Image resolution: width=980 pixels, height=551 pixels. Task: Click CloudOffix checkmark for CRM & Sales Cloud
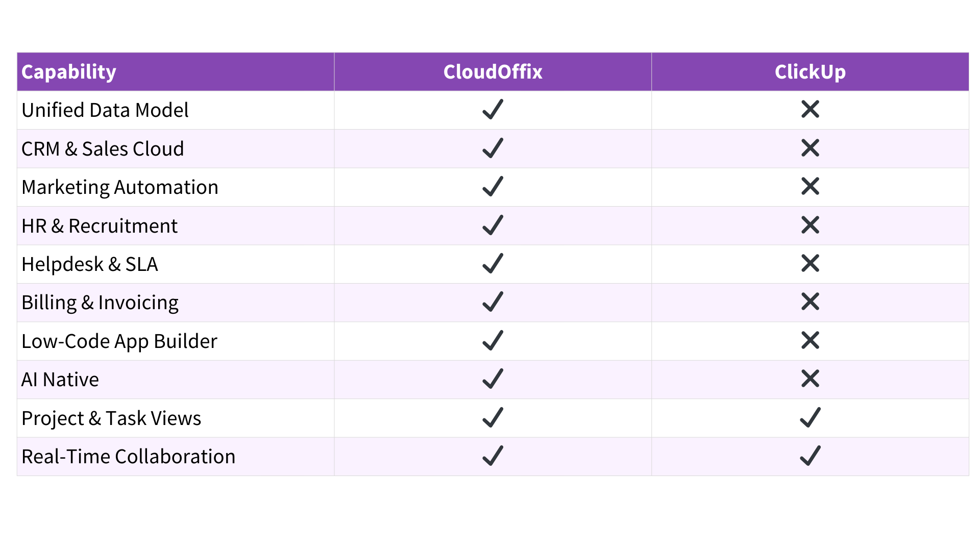[x=493, y=148]
